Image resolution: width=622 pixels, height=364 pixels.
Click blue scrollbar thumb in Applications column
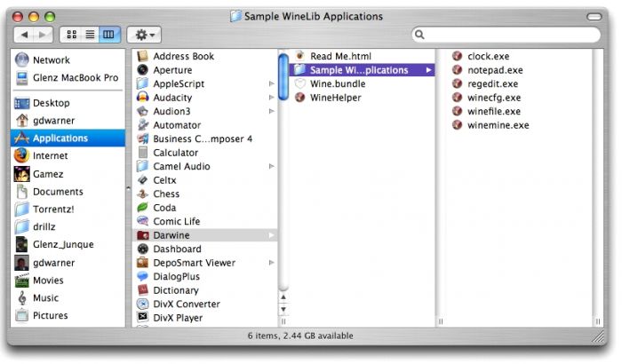click(283, 76)
